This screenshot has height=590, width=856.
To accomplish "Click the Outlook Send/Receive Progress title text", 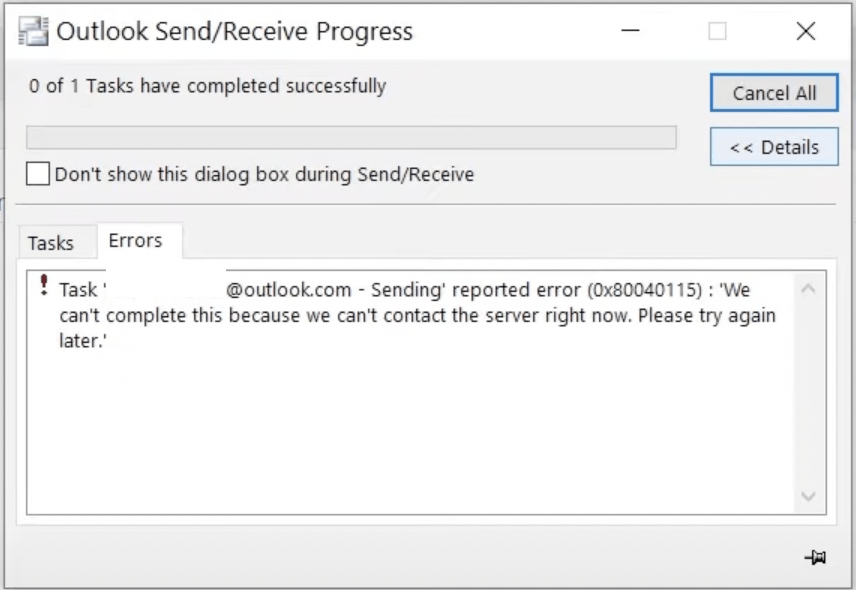I will pos(235,31).
